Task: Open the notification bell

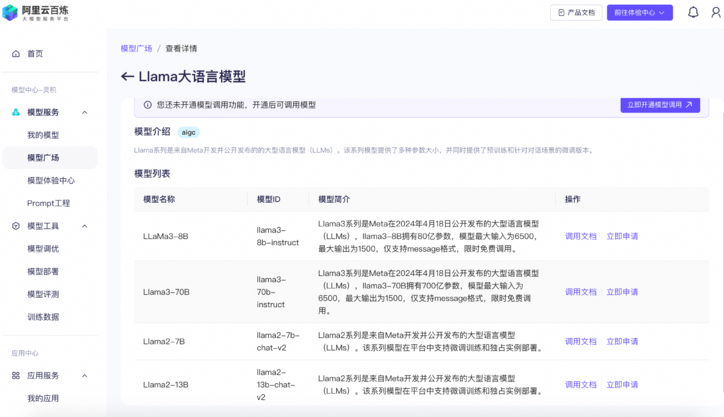Action: point(693,12)
